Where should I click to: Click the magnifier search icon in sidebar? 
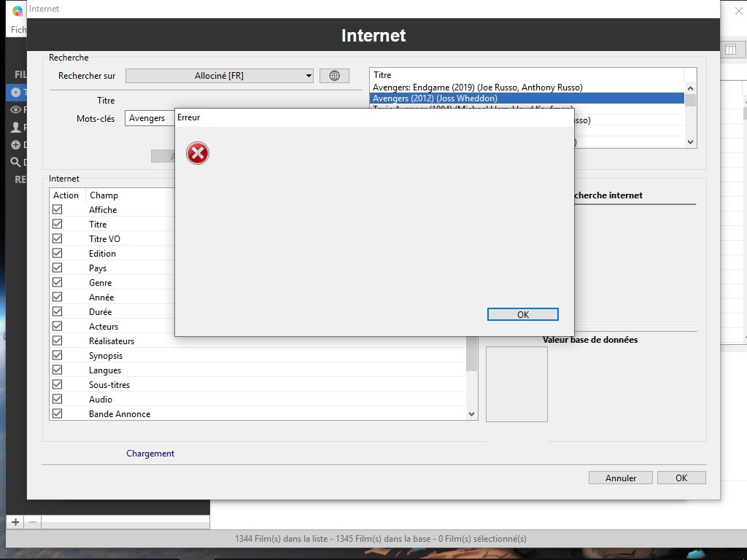point(15,163)
